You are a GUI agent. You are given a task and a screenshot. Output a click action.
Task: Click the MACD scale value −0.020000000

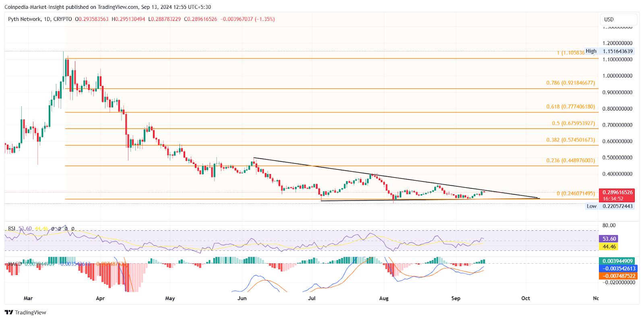click(x=619, y=282)
